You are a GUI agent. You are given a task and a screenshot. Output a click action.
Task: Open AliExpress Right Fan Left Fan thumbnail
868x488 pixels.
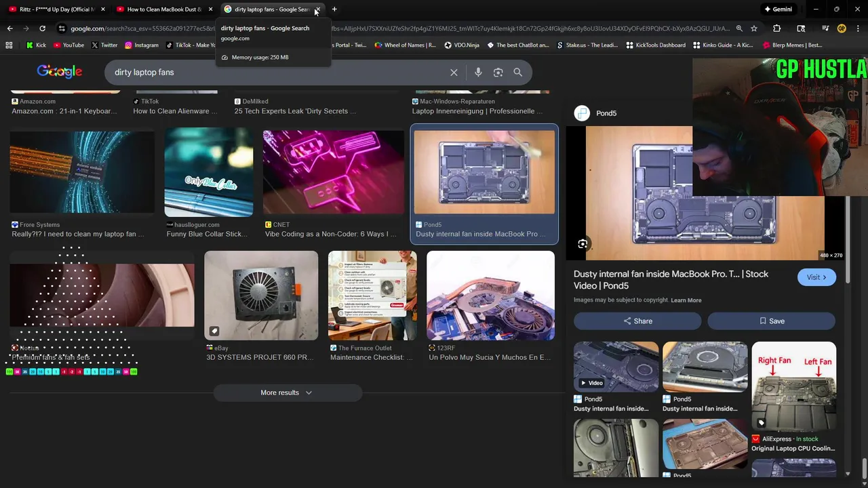(x=793, y=386)
